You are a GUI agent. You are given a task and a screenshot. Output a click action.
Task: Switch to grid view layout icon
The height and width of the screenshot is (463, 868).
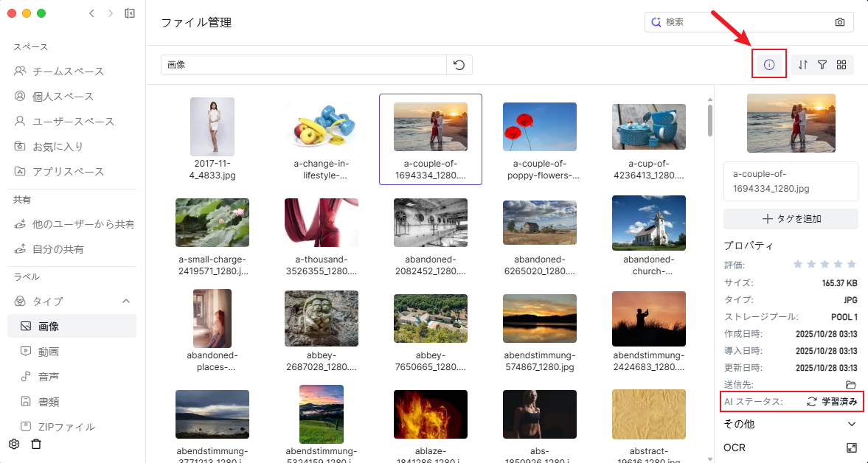coord(841,65)
